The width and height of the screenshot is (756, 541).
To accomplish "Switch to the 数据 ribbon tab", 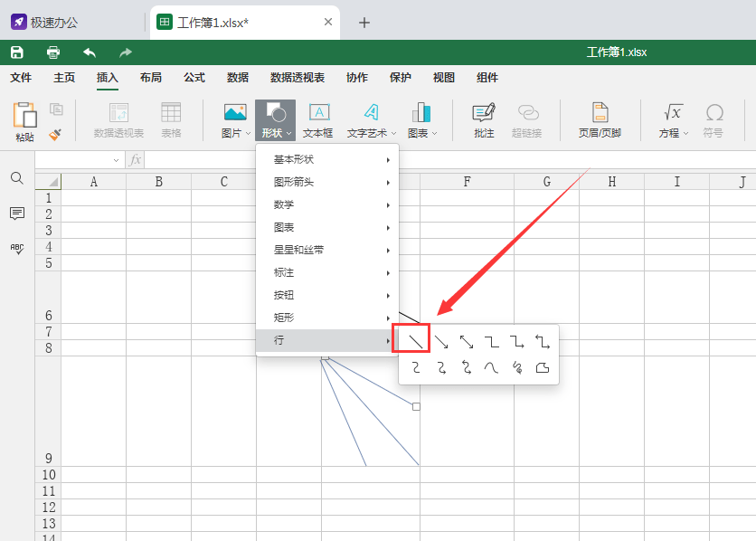I will (x=237, y=78).
